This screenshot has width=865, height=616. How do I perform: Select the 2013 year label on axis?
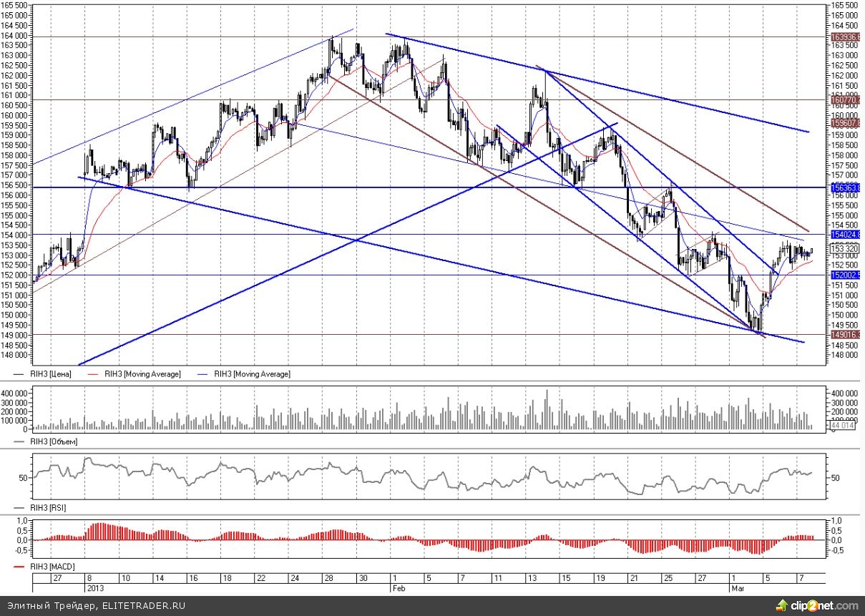(x=95, y=587)
